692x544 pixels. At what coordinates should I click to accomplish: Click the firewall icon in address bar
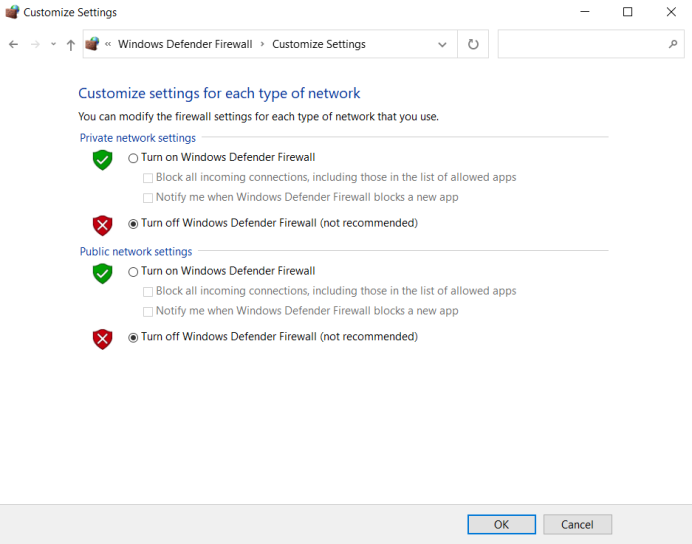pos(92,44)
